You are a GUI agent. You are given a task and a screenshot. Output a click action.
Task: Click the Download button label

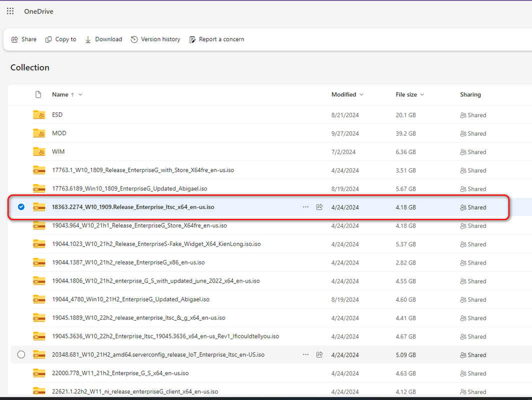108,39
